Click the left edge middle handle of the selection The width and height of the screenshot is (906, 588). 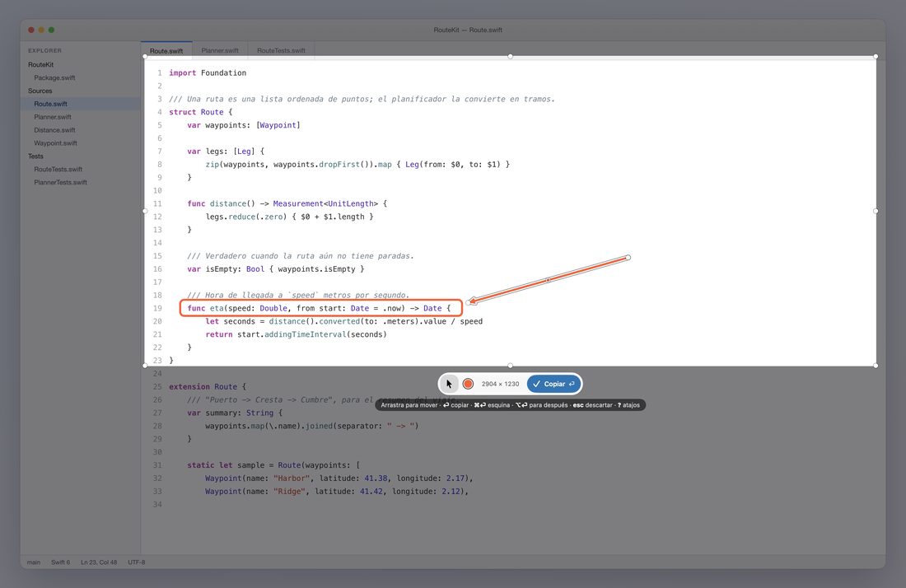pyautogui.click(x=144, y=211)
